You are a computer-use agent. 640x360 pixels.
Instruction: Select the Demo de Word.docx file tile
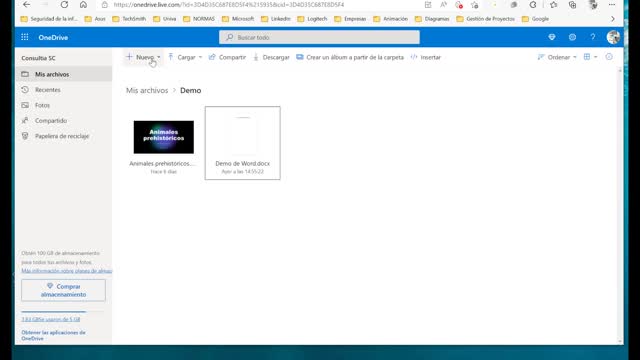coord(242,143)
